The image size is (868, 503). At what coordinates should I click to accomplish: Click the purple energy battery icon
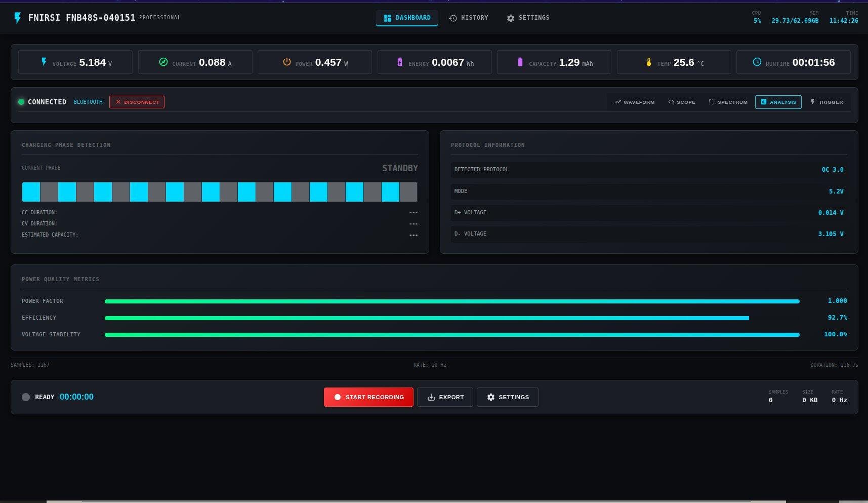tap(400, 62)
